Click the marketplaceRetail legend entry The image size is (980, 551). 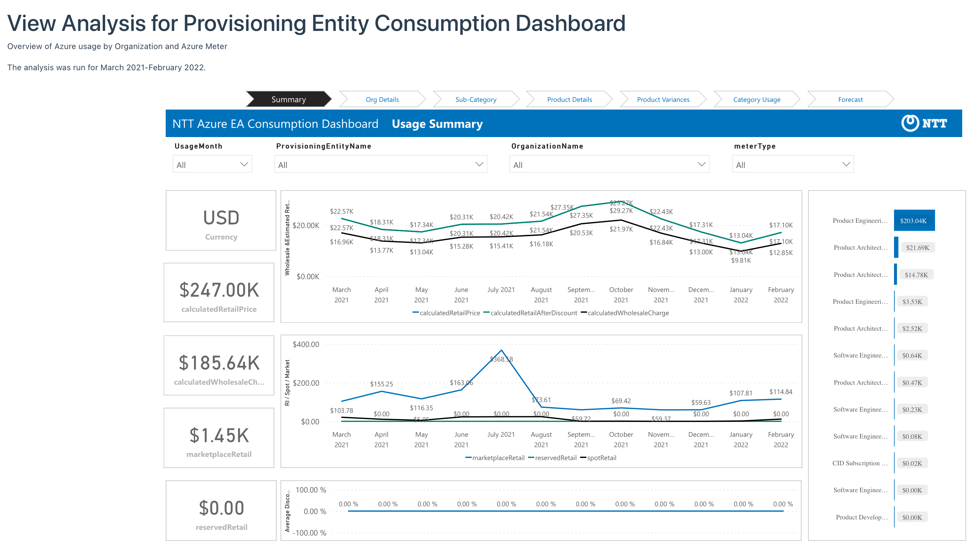click(495, 458)
